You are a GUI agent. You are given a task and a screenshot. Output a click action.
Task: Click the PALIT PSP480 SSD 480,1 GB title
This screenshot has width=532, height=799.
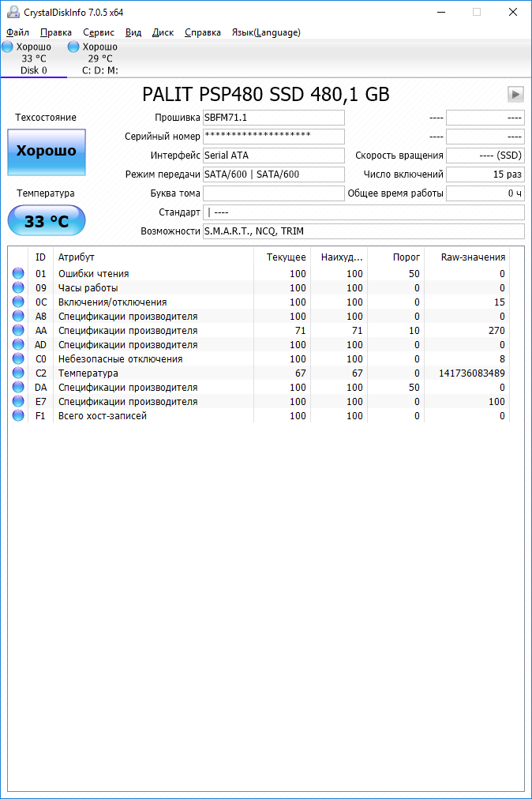tap(265, 94)
